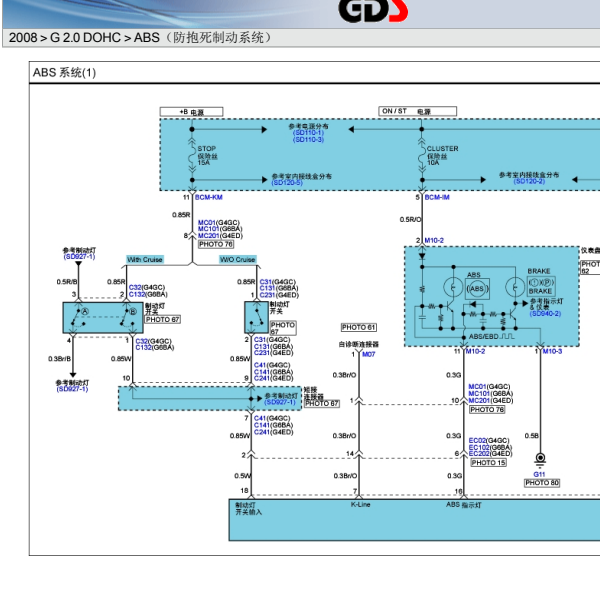Viewport: 600px width, 599px height.
Task: Click the CLUSTER 10A fuse symbol
Action: click(x=422, y=155)
